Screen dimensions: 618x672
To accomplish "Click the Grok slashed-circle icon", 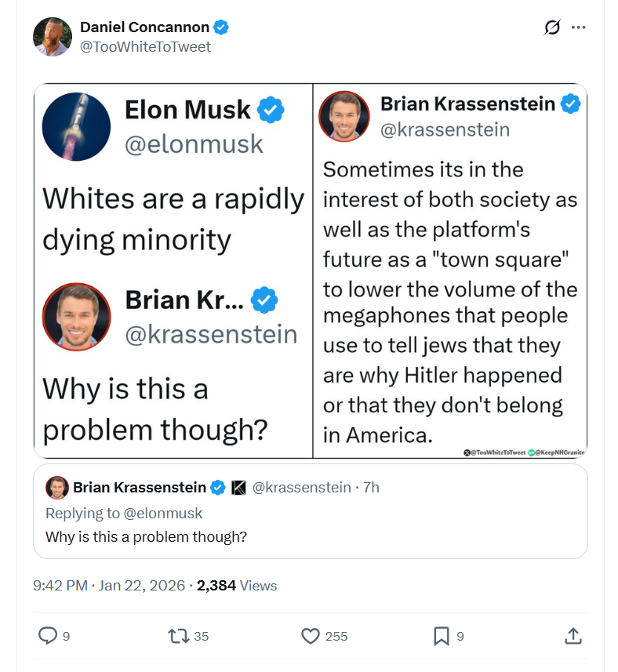I will click(x=552, y=27).
